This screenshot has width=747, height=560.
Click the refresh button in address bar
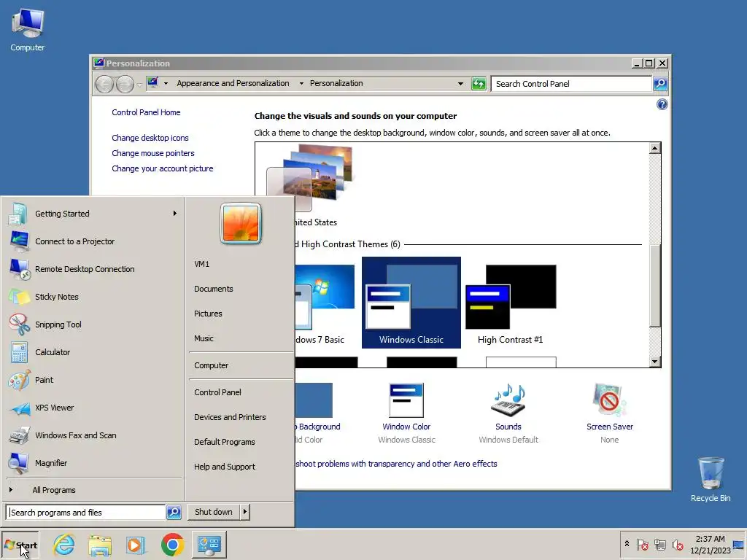pyautogui.click(x=479, y=84)
